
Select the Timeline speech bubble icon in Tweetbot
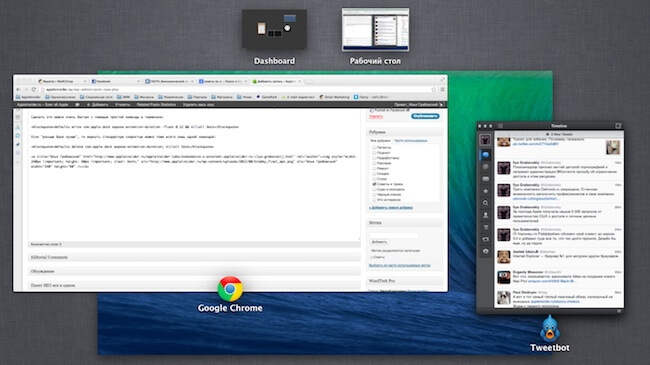(x=485, y=155)
